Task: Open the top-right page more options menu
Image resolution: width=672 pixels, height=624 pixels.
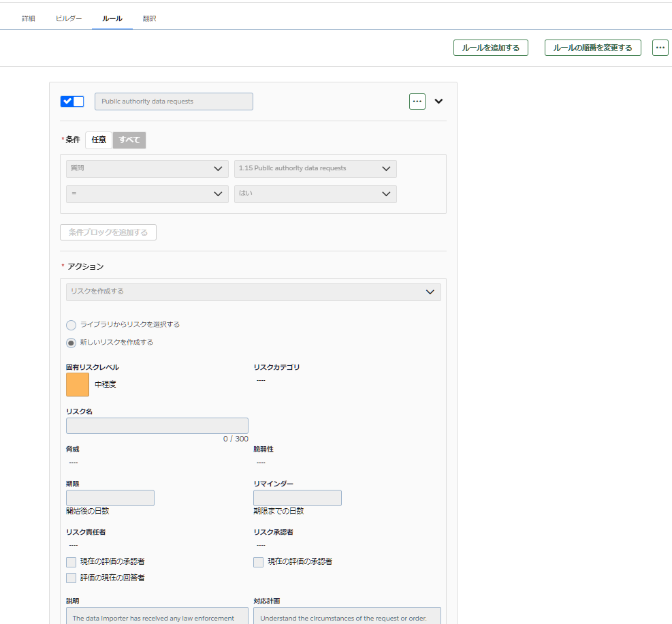Action: [660, 48]
